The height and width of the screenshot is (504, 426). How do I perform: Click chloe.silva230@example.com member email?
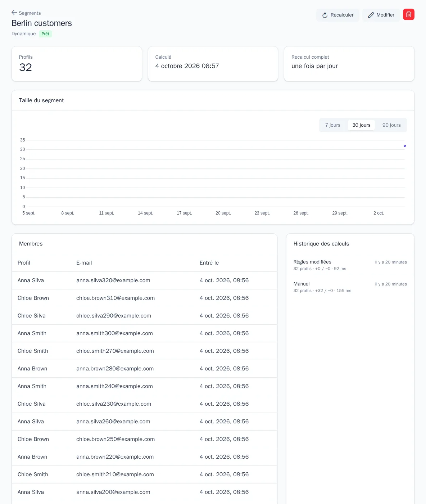point(114,404)
